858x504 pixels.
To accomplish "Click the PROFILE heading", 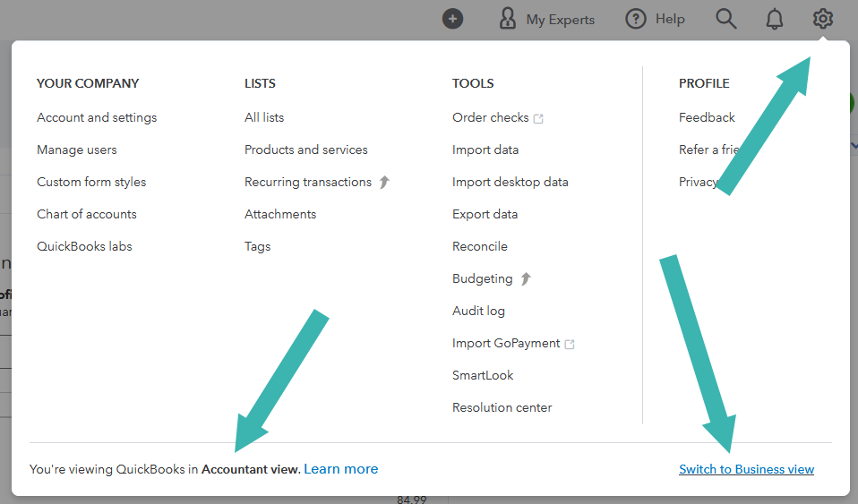I will (x=704, y=83).
